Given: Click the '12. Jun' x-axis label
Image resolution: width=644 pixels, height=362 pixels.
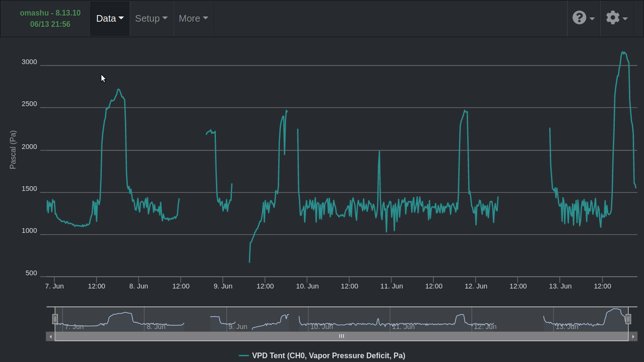Looking at the screenshot, I should [476, 286].
